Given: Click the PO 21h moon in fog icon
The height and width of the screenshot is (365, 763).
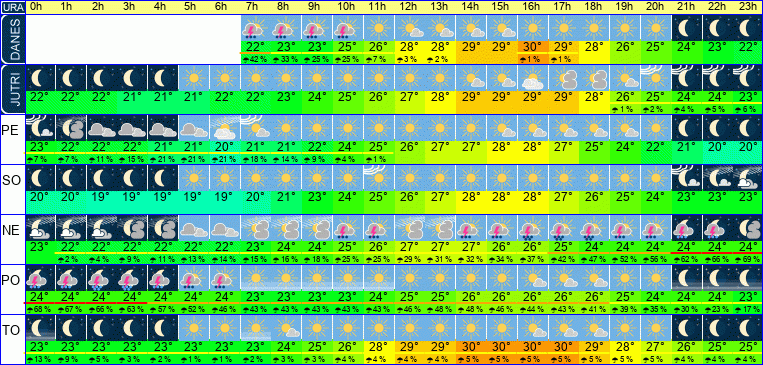Looking at the screenshot, I should (x=686, y=277).
